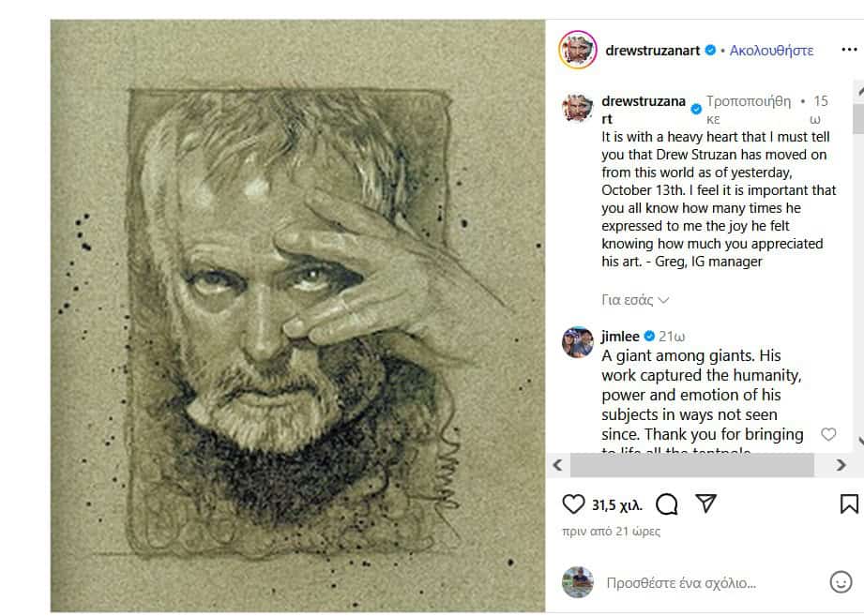Screen dimensions: 864x616
Task: Click the caption author avatar
Action: (x=578, y=109)
